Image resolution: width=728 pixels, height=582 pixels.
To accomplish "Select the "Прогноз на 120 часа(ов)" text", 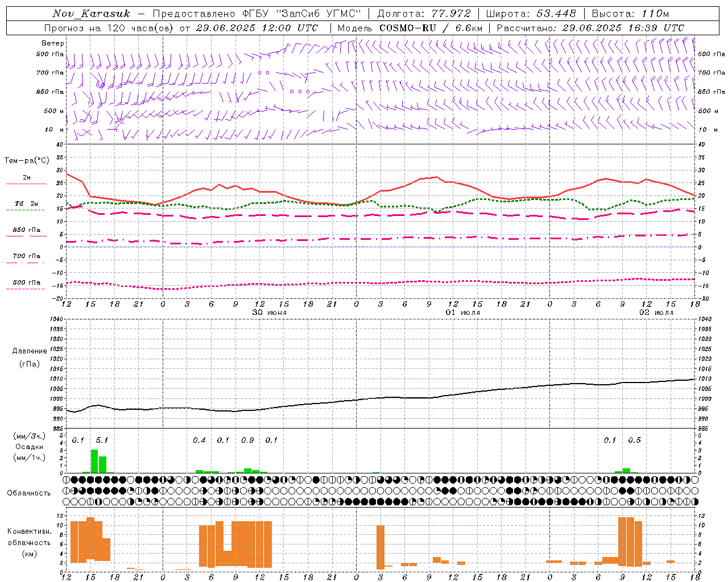I will click(x=110, y=28).
